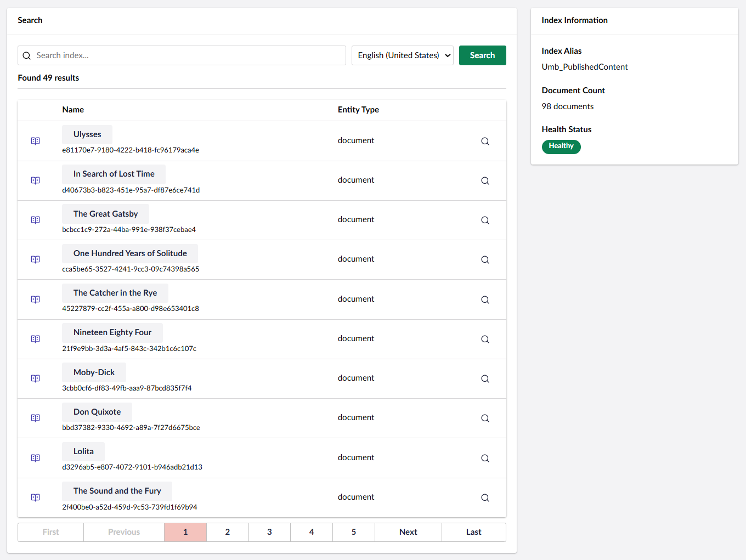The image size is (746, 560).
Task: Open the magnifier icon for In Search of Lost Time
Action: 485,180
